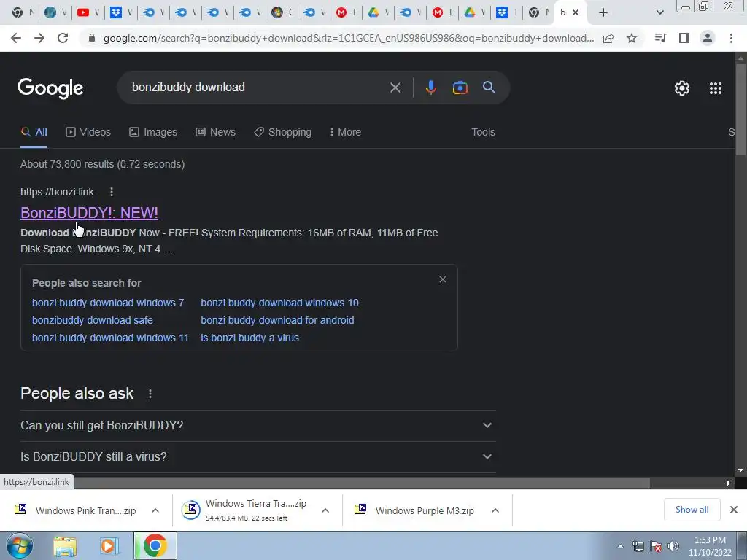Switch to the Images tab
The image size is (747, 560).
[x=153, y=133]
